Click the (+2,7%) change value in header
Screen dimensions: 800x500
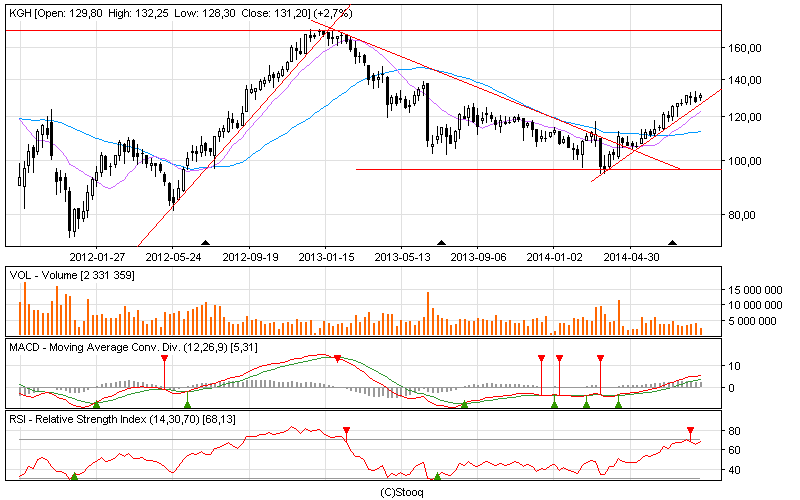tap(333, 13)
